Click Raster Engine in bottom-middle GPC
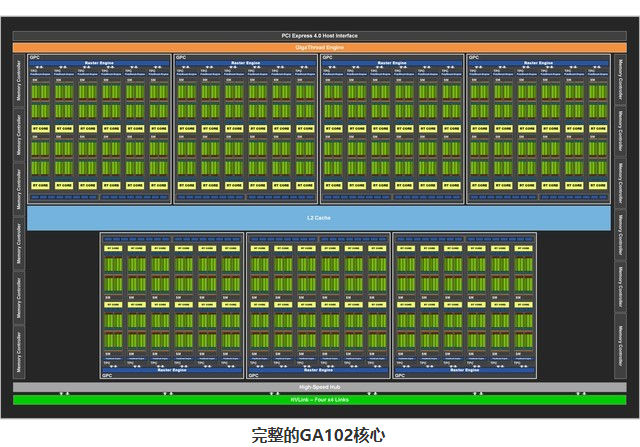The width and height of the screenshot is (640, 447). 319,369
